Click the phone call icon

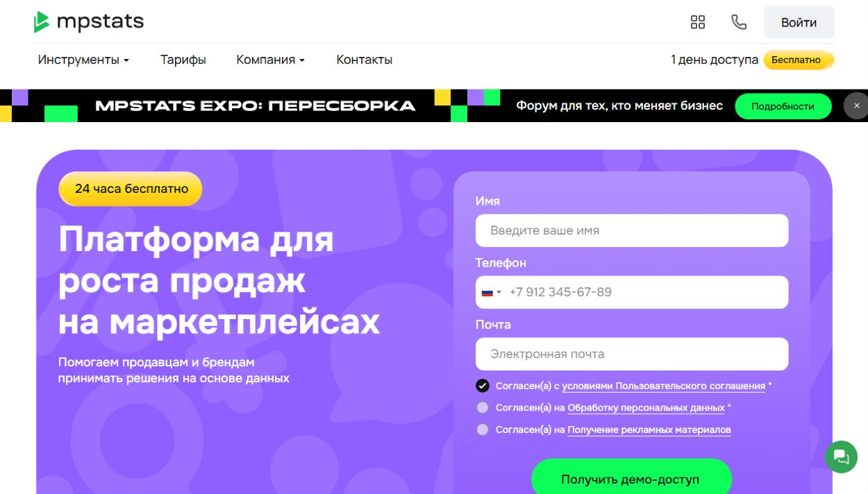[x=739, y=22]
